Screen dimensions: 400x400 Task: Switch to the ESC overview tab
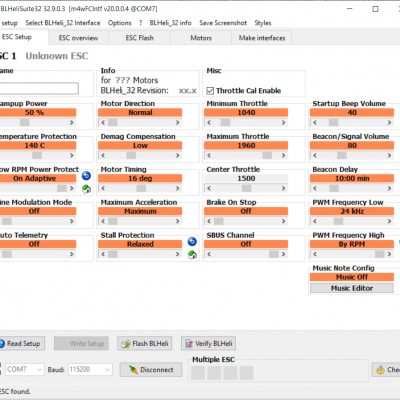pyautogui.click(x=78, y=38)
